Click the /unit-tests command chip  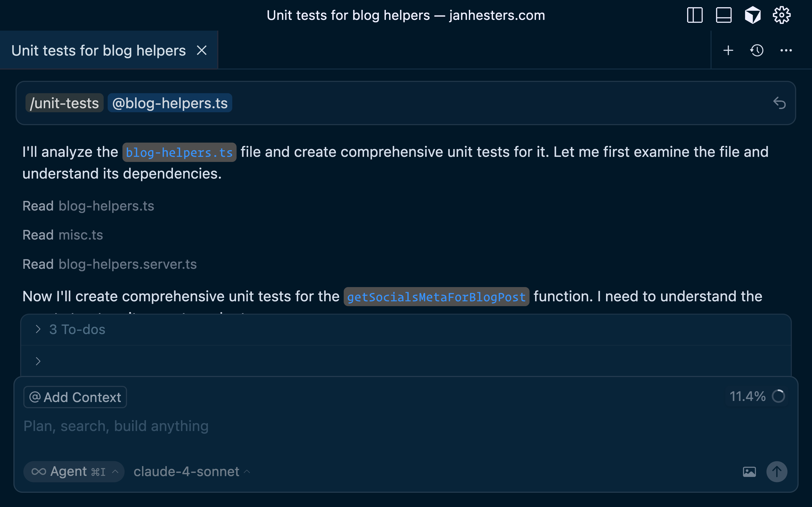coord(64,103)
